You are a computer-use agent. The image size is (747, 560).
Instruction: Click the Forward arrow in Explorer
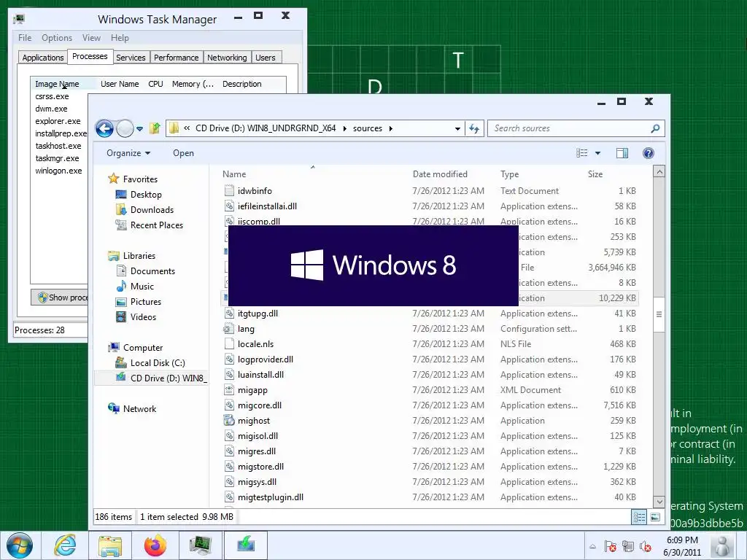point(125,128)
